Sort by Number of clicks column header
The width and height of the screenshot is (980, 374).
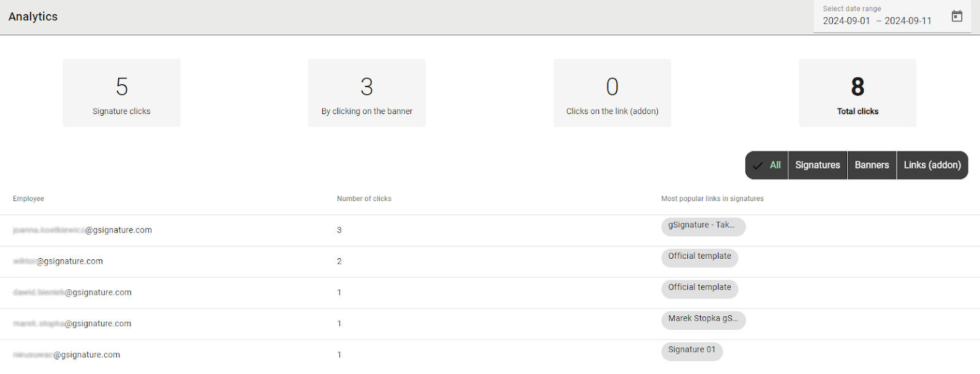coord(364,199)
